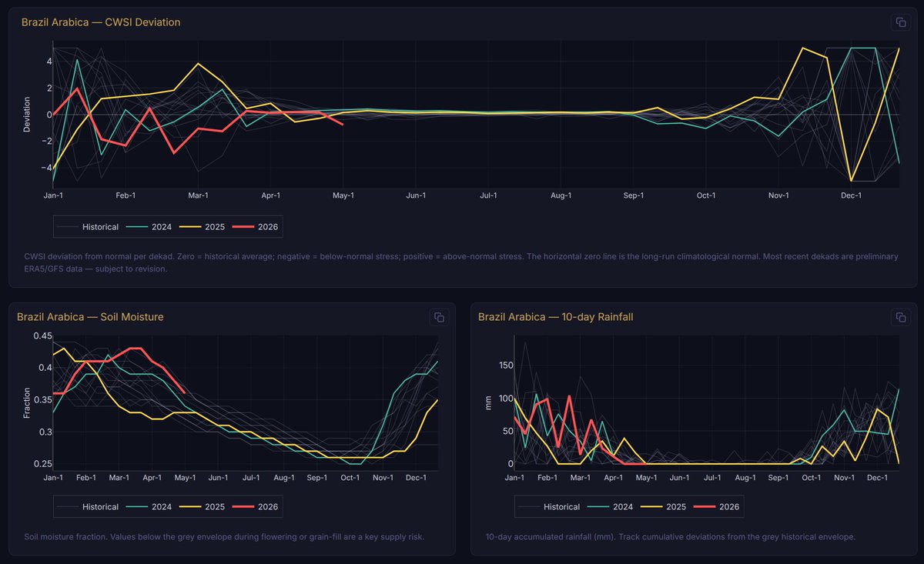924x564 pixels.
Task: Toggle 2025 series in Rainfall legend
Action: point(663,507)
